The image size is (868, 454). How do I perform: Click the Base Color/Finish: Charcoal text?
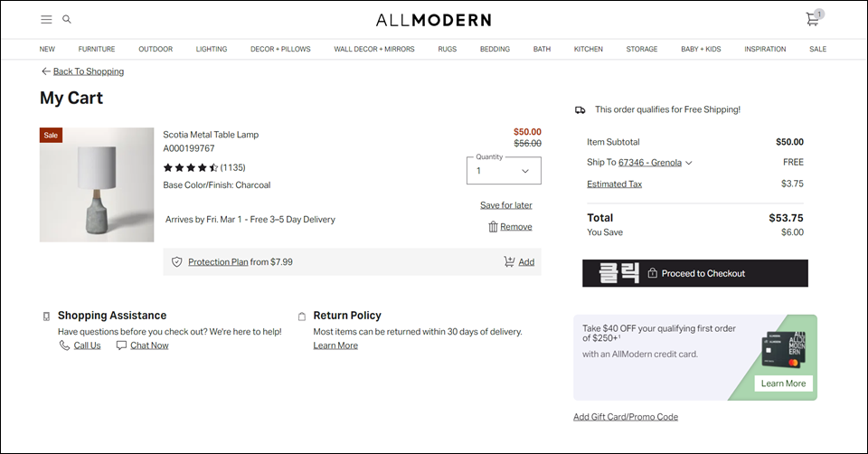click(x=217, y=184)
